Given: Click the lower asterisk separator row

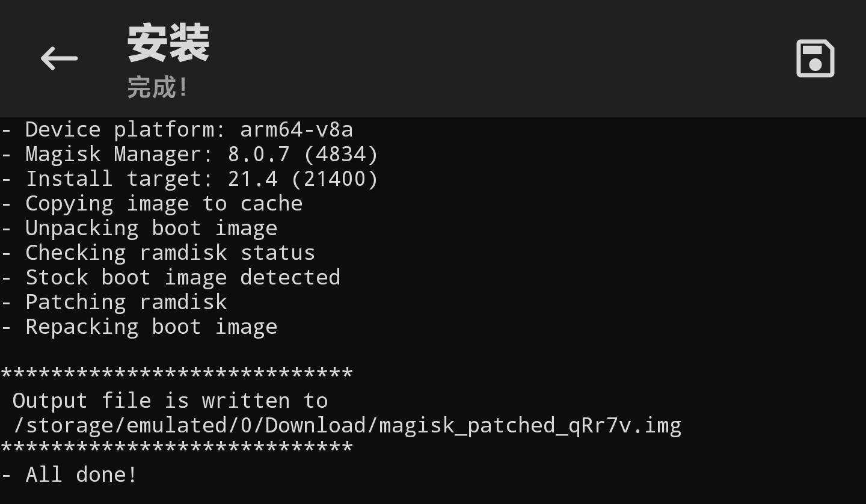Looking at the screenshot, I should tap(176, 448).
